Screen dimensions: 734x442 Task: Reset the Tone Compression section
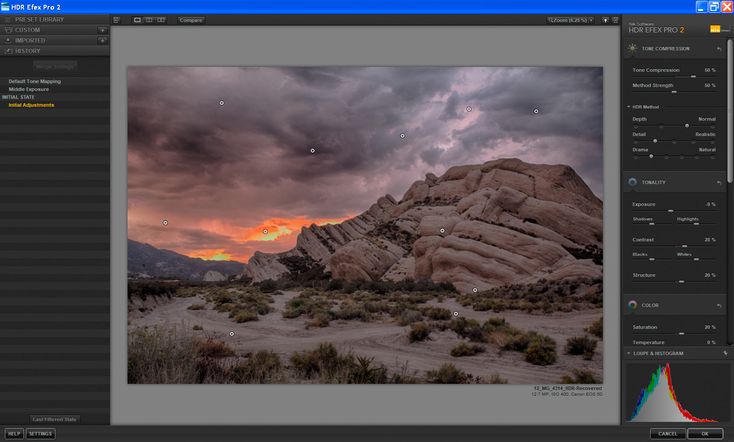[x=718, y=48]
